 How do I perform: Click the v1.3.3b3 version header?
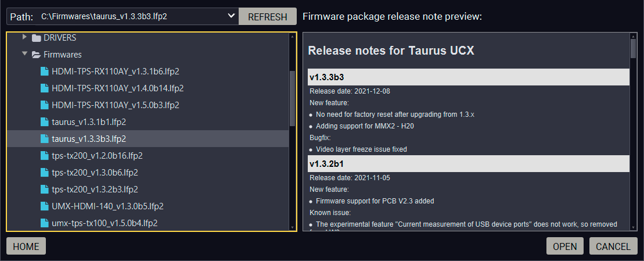tap(469, 77)
